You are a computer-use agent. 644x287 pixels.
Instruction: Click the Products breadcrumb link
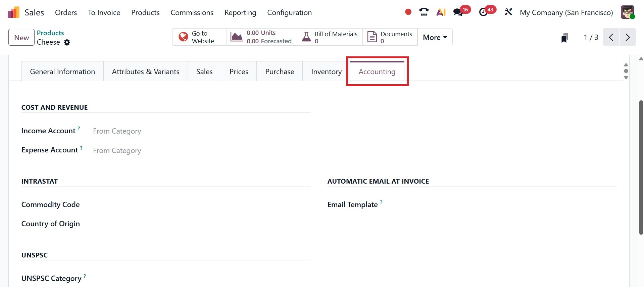pos(50,33)
